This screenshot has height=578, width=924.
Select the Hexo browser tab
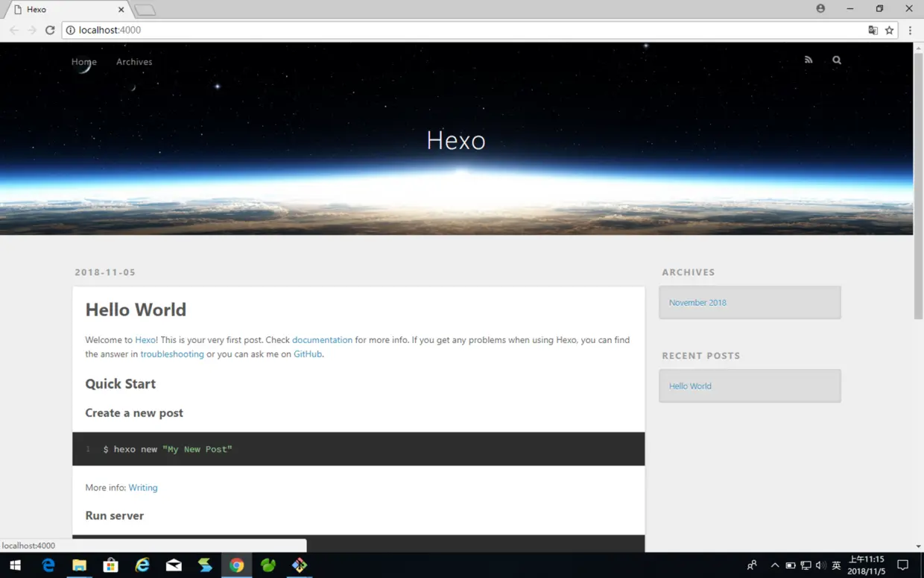(67, 10)
